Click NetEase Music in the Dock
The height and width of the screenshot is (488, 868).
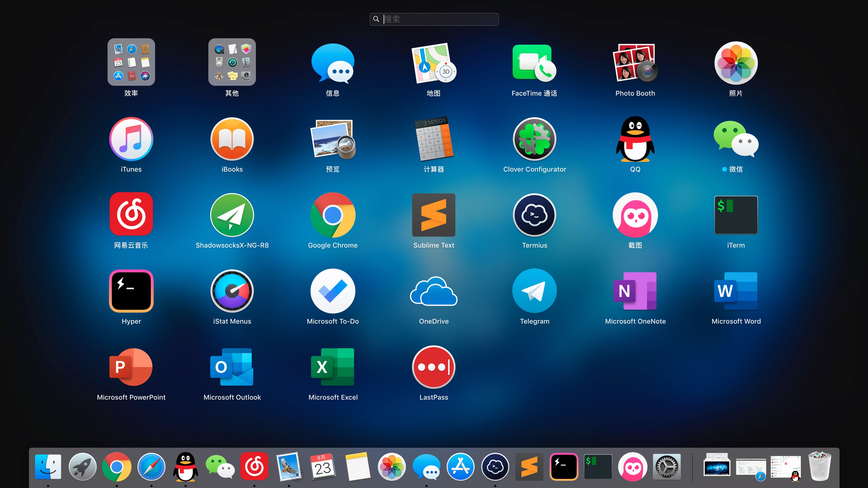[x=254, y=467]
